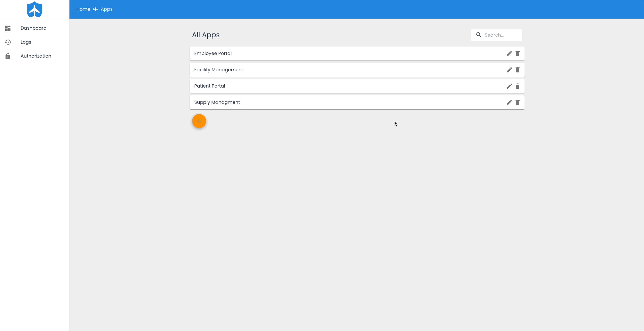
Task: Click the Authorization navigation item
Action: 36,56
